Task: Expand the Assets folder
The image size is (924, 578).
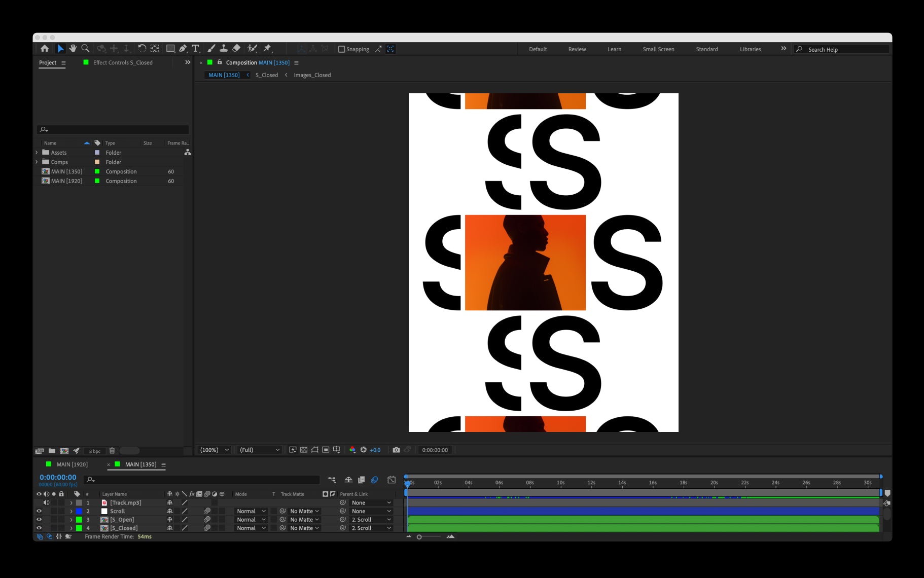Action: (x=37, y=153)
